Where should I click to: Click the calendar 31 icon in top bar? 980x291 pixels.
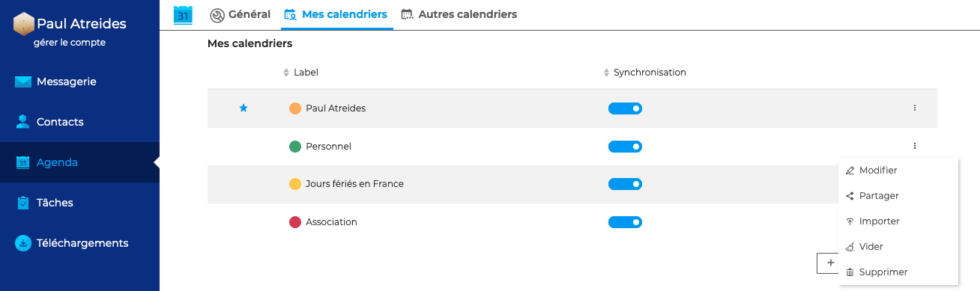[183, 15]
